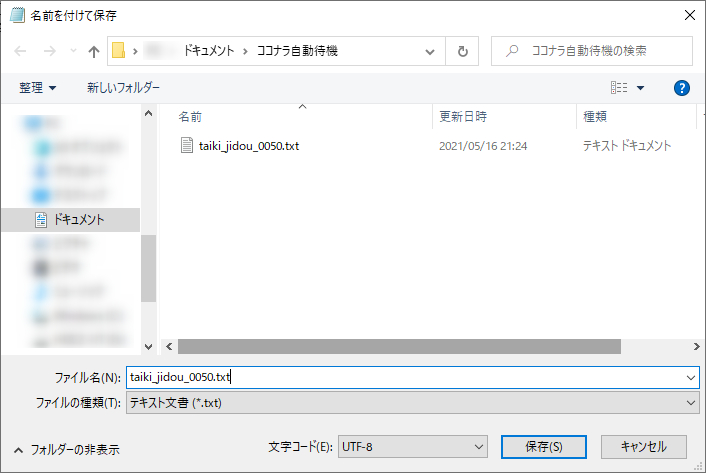The height and width of the screenshot is (473, 706).
Task: Click the view layout icon
Action: pyautogui.click(x=619, y=87)
